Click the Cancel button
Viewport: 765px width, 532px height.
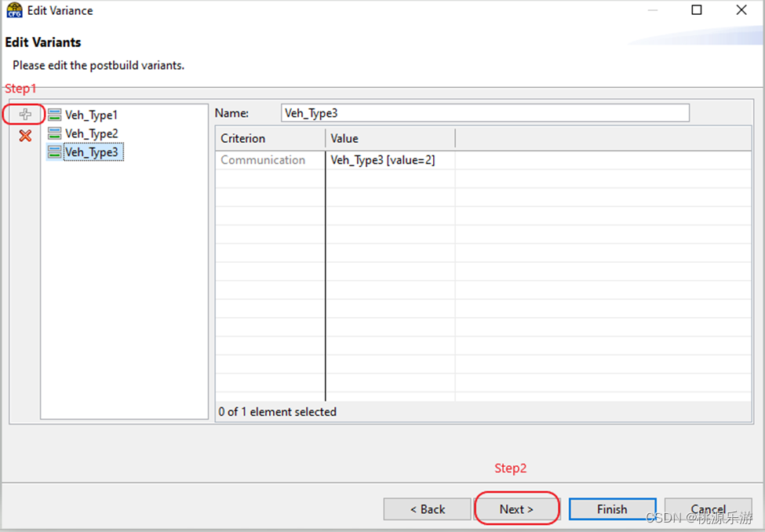[x=708, y=509]
